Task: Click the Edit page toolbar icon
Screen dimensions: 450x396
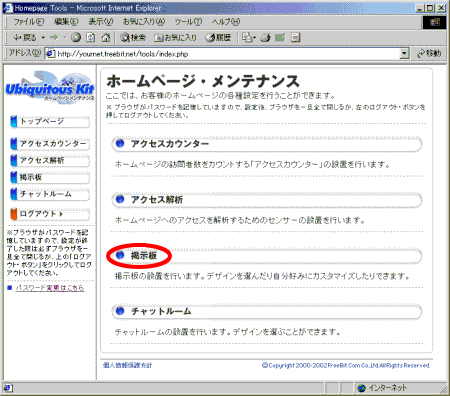Action: point(280,38)
